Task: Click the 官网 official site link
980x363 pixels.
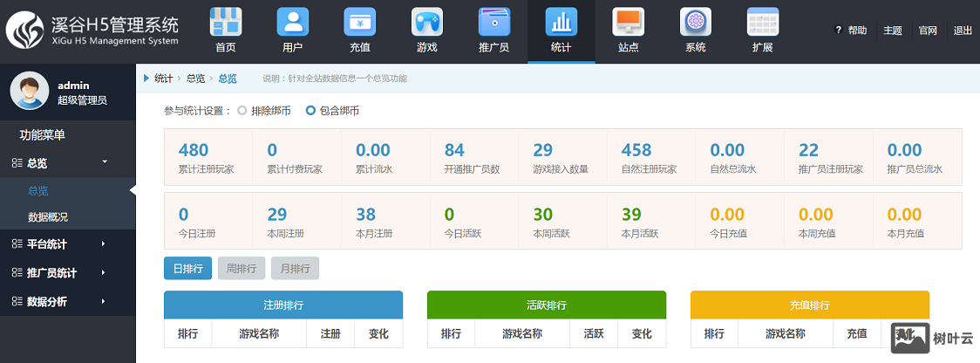Action: [x=928, y=30]
